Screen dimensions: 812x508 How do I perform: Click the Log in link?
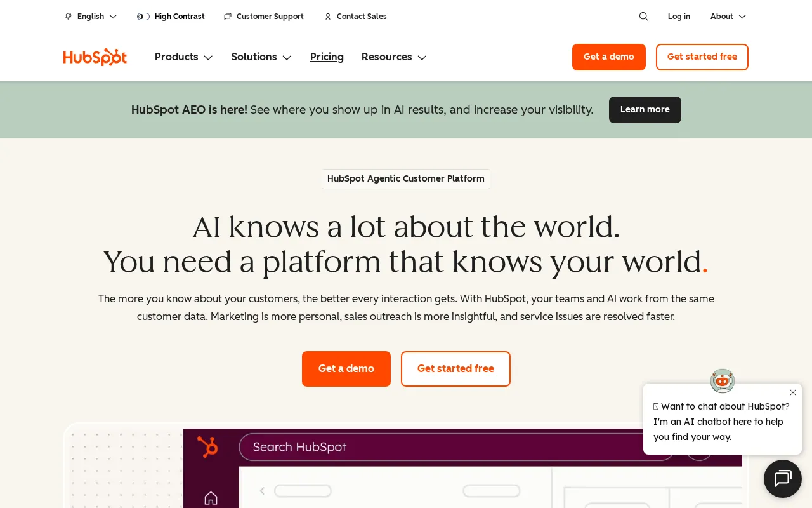679,17
